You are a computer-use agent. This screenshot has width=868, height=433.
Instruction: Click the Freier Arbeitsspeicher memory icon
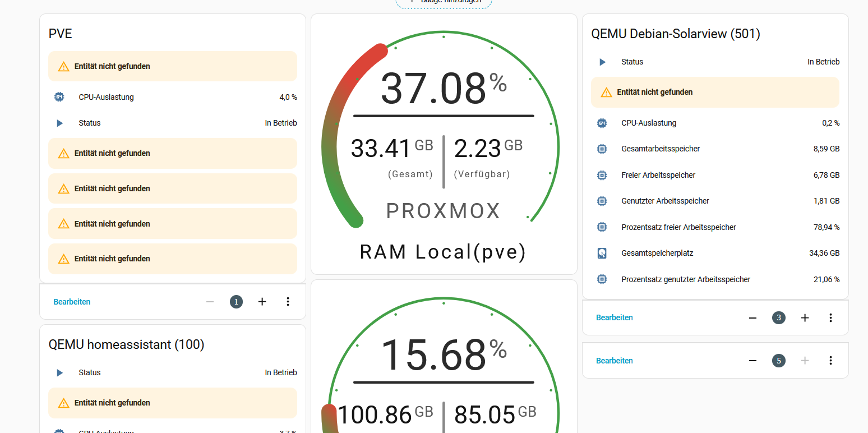602,175
